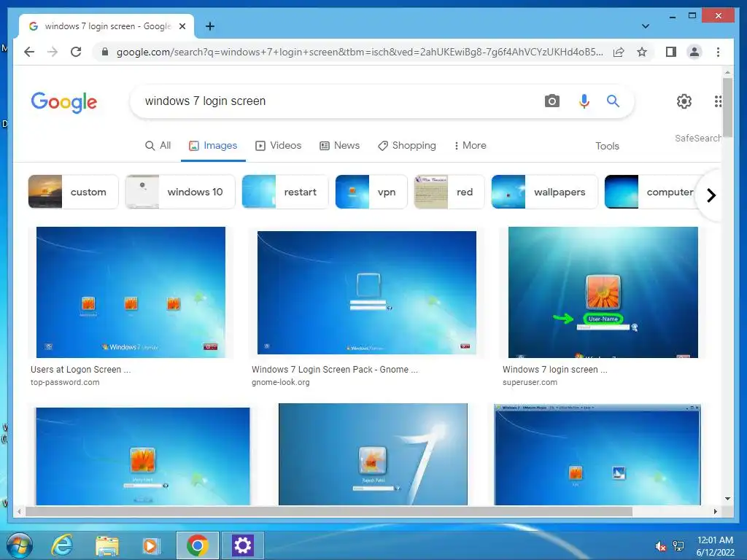Open thumbnail with large 7 logo
The image size is (747, 560).
373,454
